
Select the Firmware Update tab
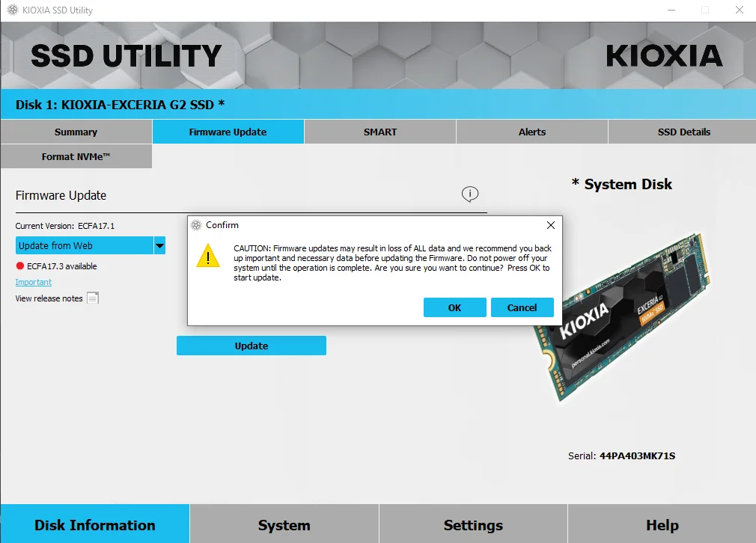coord(228,132)
